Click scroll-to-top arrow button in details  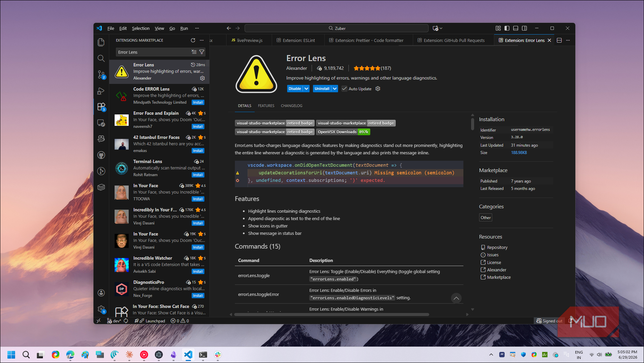pos(456,299)
